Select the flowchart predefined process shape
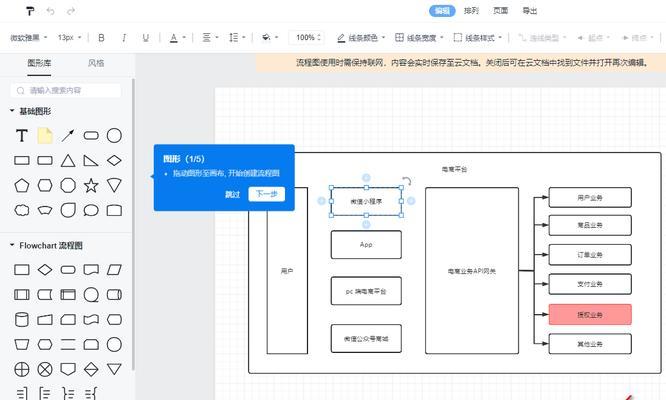The image size is (666, 400). [22, 295]
